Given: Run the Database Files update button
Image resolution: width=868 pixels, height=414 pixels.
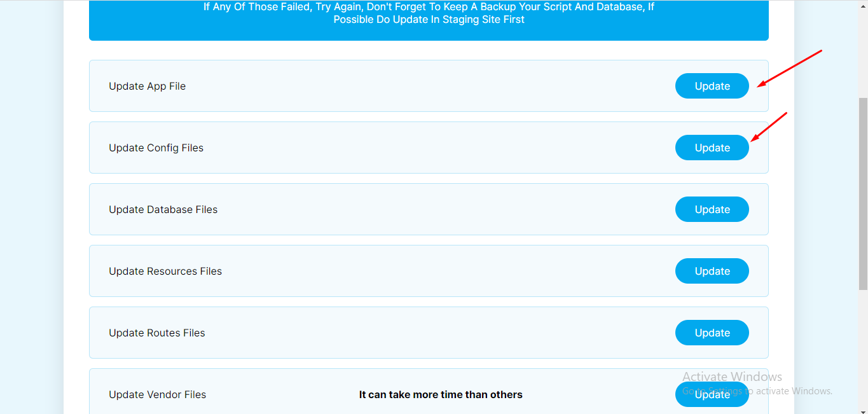Looking at the screenshot, I should point(712,209).
